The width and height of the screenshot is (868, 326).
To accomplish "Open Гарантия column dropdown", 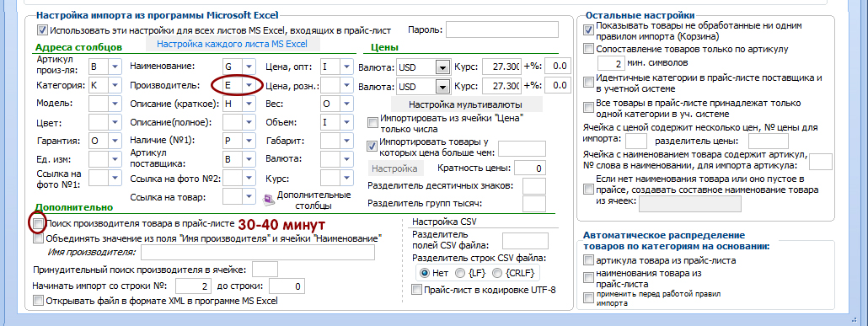I will click(x=115, y=141).
